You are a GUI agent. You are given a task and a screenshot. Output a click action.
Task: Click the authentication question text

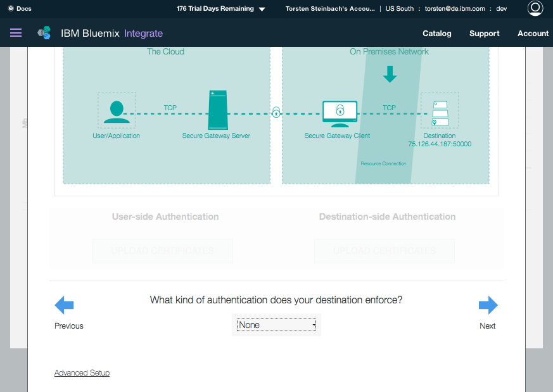pyautogui.click(x=276, y=300)
